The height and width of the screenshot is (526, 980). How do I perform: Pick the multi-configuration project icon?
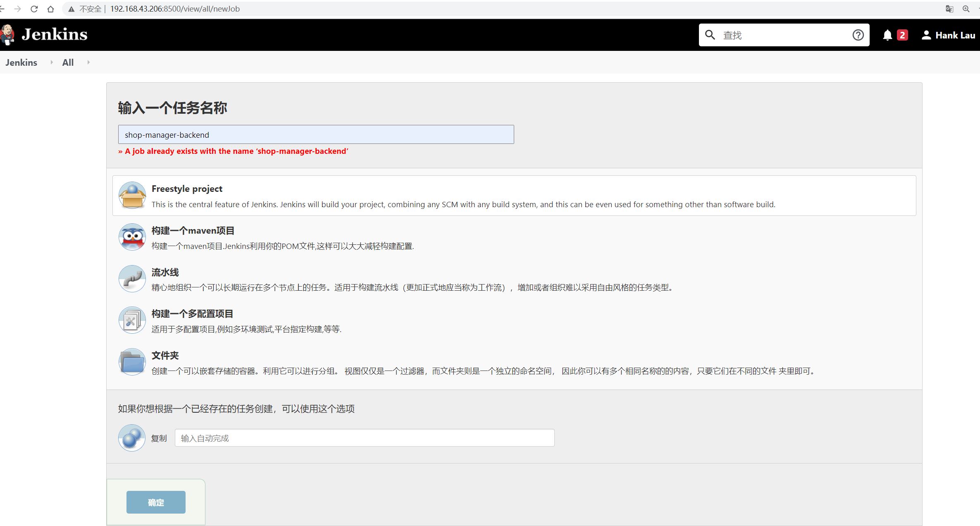pyautogui.click(x=132, y=320)
